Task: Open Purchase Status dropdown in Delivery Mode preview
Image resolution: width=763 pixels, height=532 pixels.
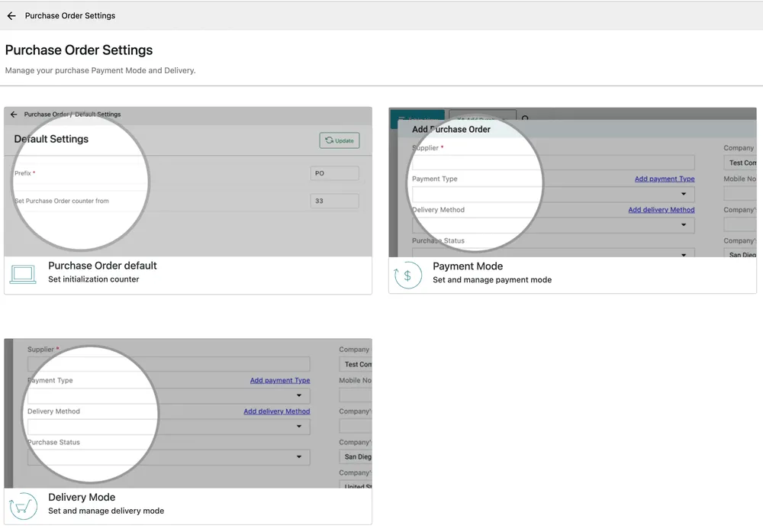Action: (x=169, y=457)
